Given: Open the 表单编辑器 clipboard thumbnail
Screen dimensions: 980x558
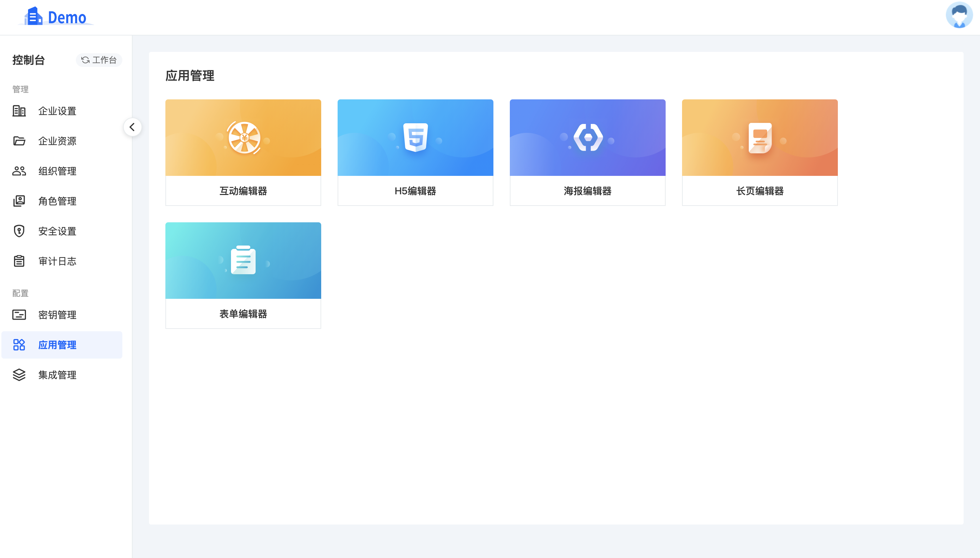Looking at the screenshot, I should point(243,261).
